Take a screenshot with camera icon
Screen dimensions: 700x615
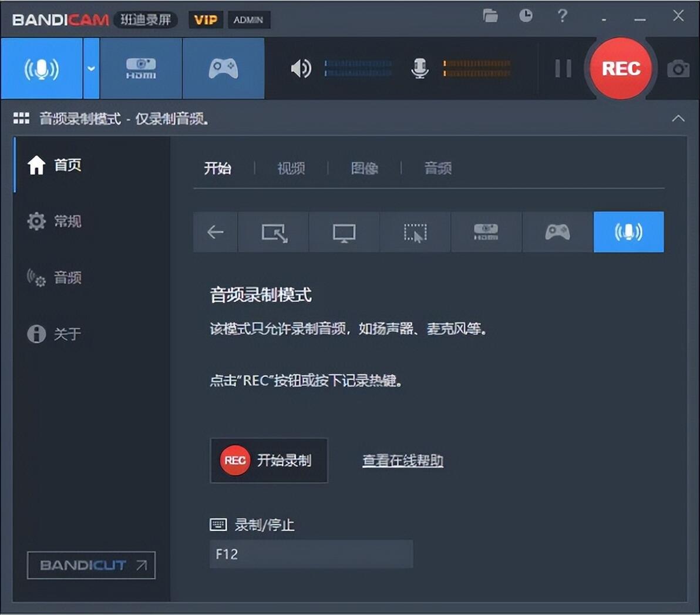pyautogui.click(x=678, y=69)
